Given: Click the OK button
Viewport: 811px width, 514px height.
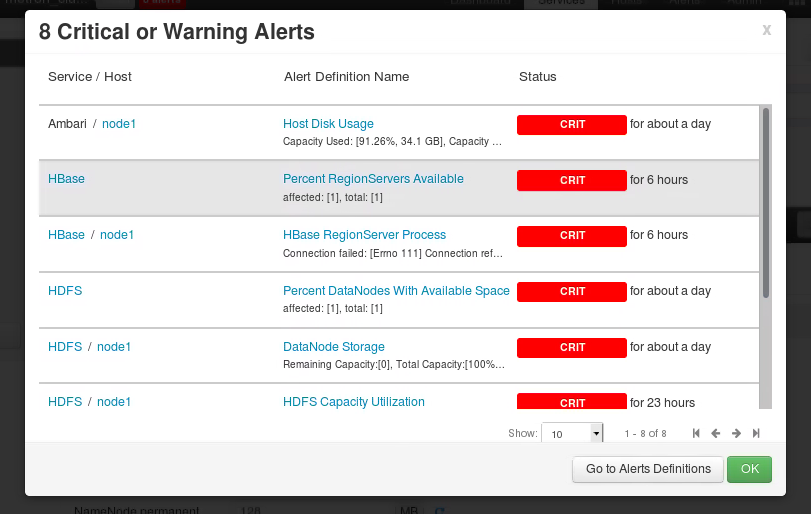Looking at the screenshot, I should click(749, 469).
